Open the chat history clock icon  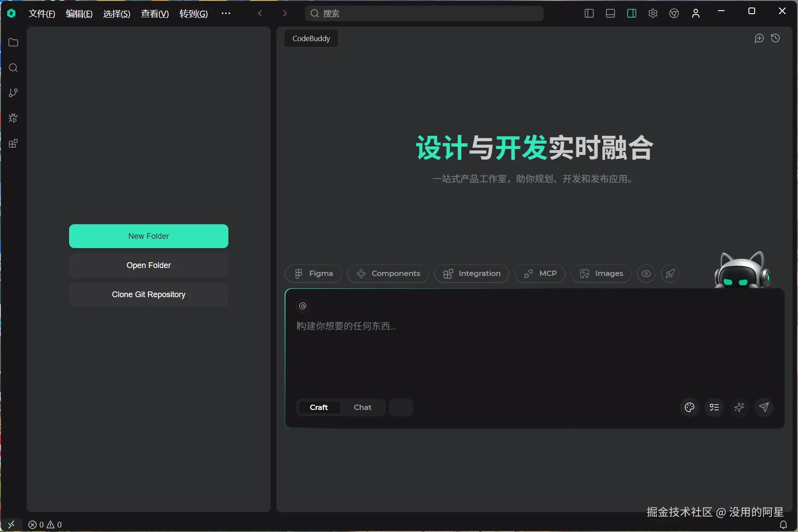775,38
